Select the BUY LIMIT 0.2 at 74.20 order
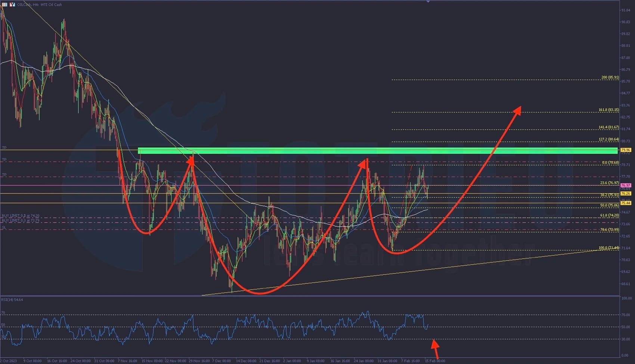 (21, 216)
